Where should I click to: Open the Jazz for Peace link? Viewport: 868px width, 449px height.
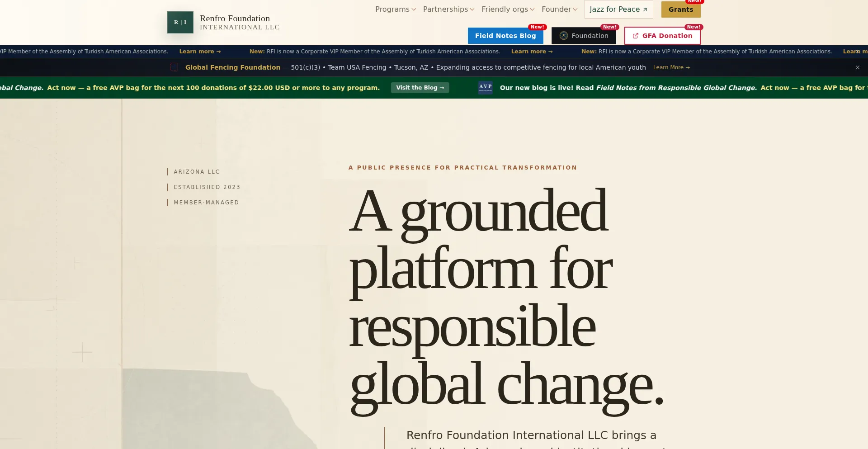618,9
